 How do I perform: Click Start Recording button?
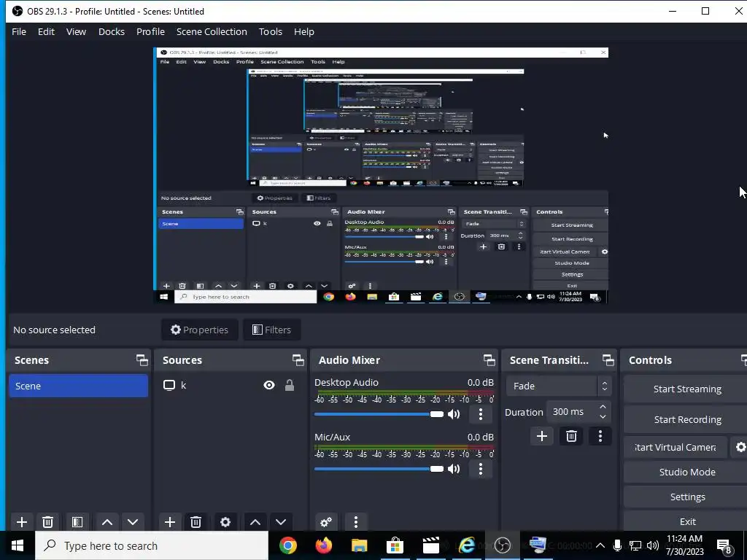(x=687, y=419)
